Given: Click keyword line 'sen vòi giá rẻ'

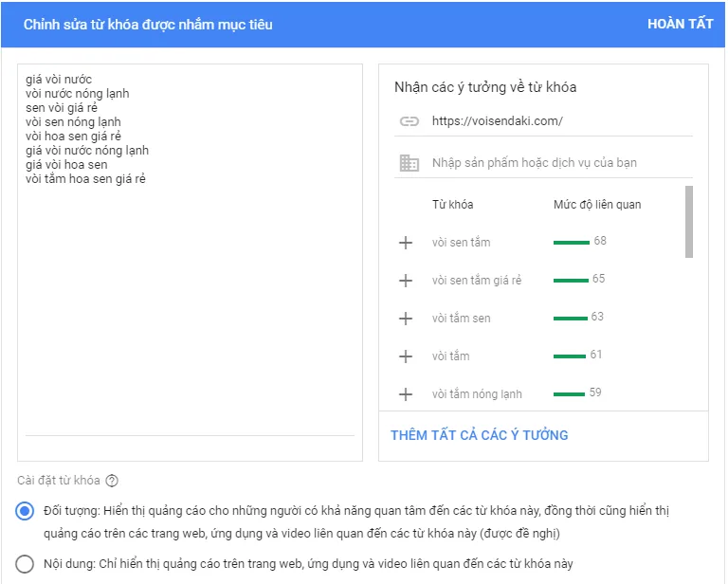Looking at the screenshot, I should (x=62, y=108).
